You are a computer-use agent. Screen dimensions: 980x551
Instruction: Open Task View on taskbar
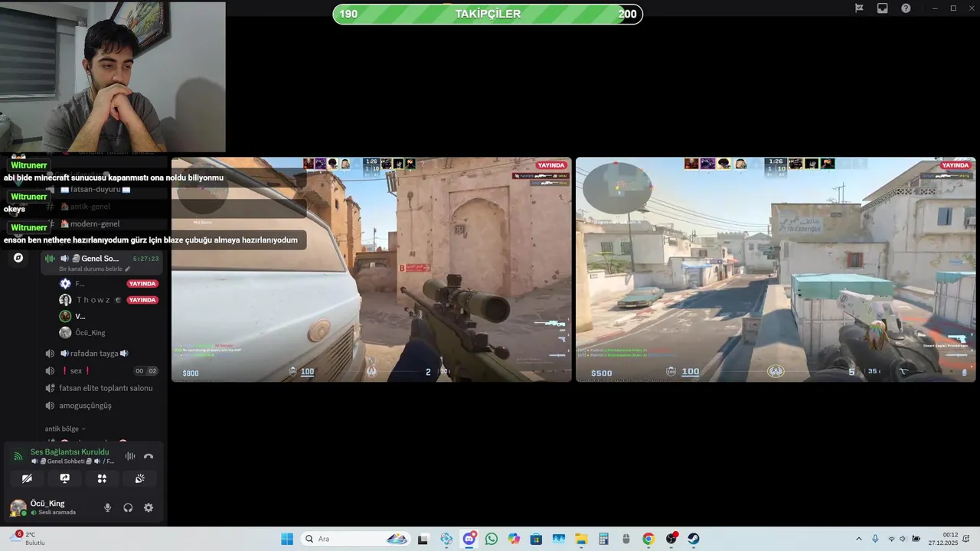(423, 539)
